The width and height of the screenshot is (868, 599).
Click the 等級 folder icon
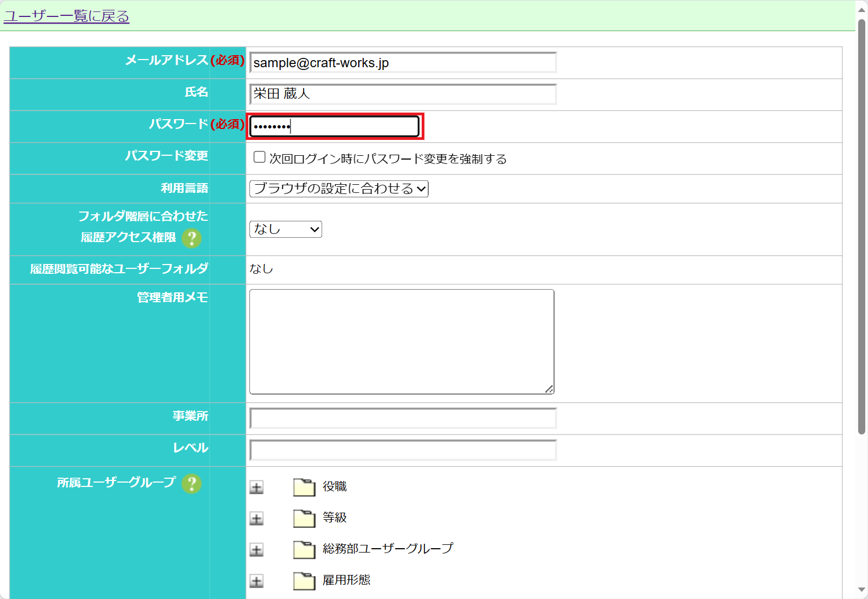(304, 518)
